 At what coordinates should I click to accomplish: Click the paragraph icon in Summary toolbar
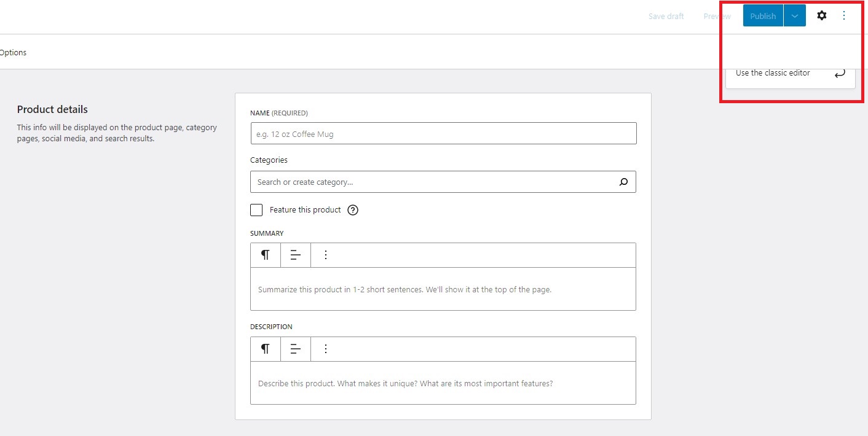[265, 254]
